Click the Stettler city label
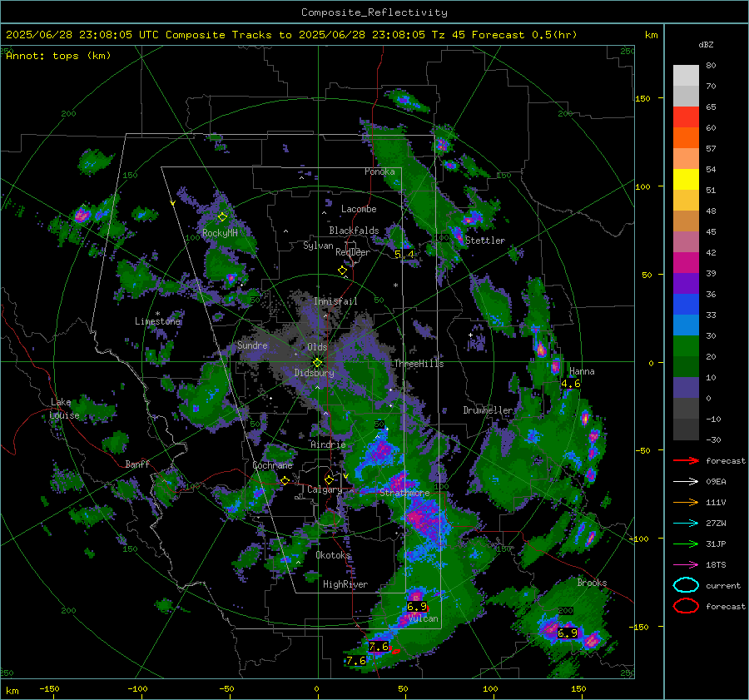Image resolution: width=749 pixels, height=700 pixels. coord(485,241)
